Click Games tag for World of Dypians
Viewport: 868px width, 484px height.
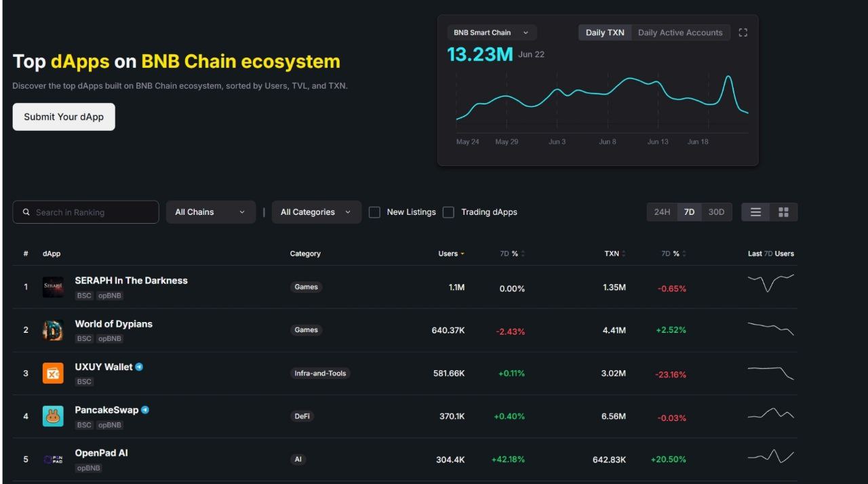(307, 330)
